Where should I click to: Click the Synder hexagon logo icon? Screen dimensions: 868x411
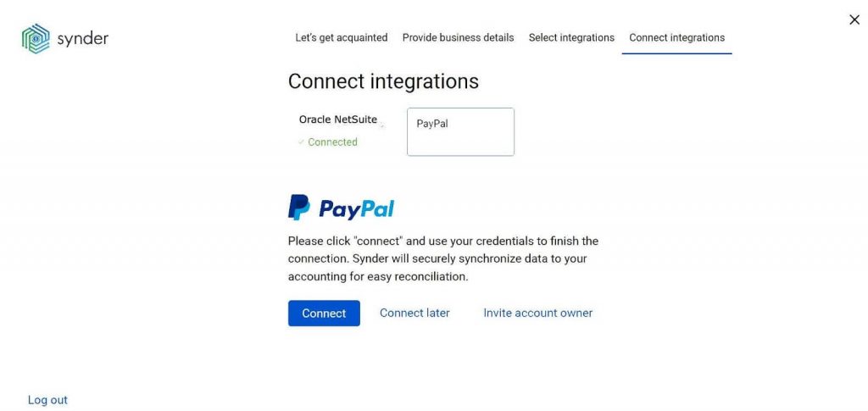coord(36,39)
